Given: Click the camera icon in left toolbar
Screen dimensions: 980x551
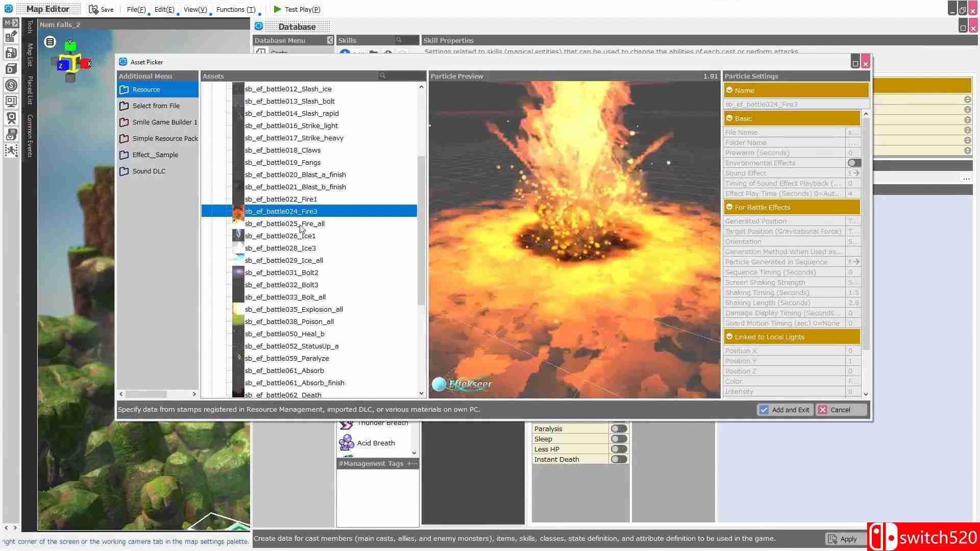Looking at the screenshot, I should (x=11, y=117).
